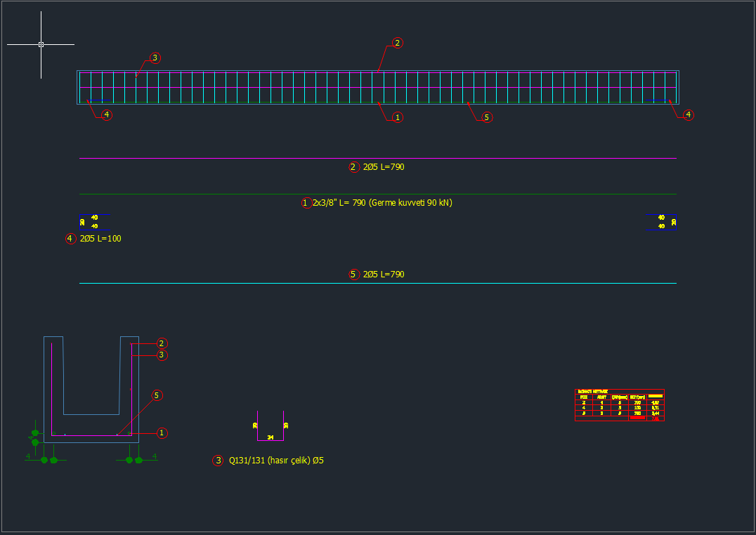The image size is (756, 535).
Task: Click the '2Ø5 L=100' label text
Action: click(100, 239)
